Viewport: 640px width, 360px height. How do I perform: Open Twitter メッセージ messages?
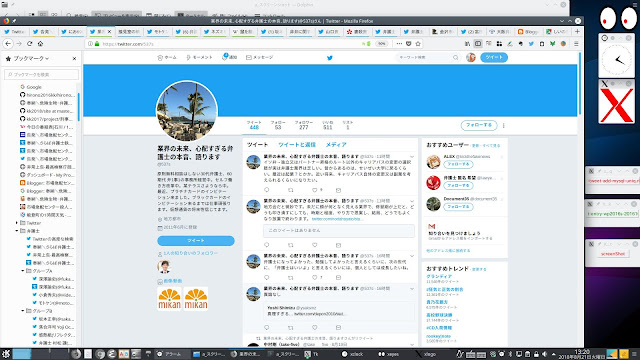pyautogui.click(x=260, y=58)
